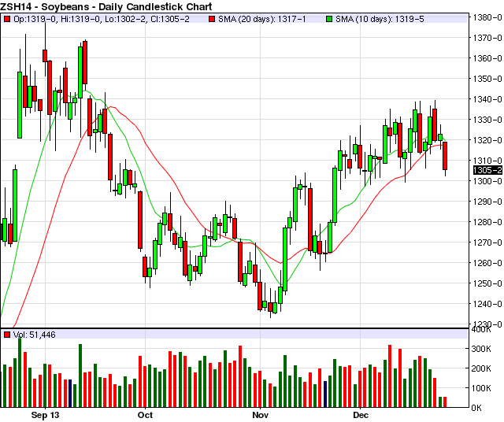Click the green SMA 10 days legend swatch

click(329, 19)
